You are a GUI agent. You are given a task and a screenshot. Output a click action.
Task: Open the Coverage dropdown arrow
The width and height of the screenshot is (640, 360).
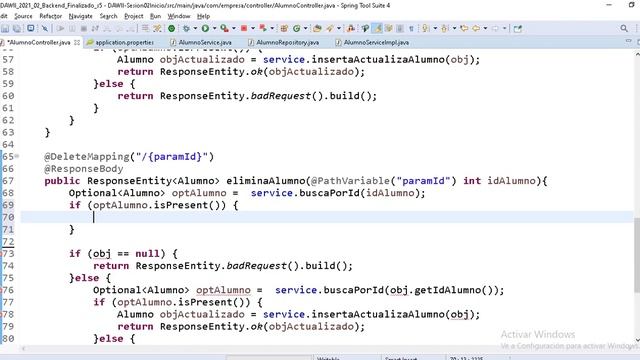[x=234, y=29]
